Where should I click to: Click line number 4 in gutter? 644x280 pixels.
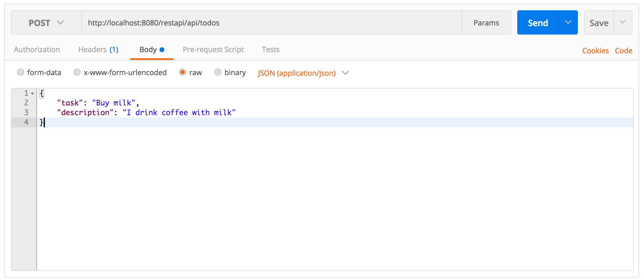pyautogui.click(x=26, y=122)
